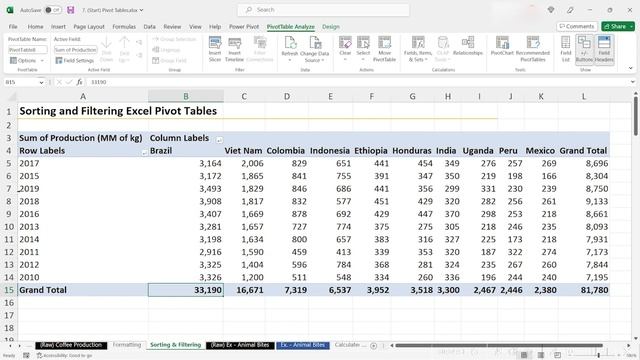This screenshot has width=640, height=360.
Task: Open the File menu
Action: 13,27
